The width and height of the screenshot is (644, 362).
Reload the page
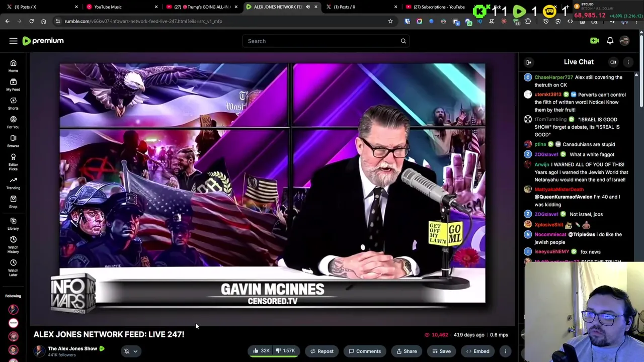pos(31,21)
